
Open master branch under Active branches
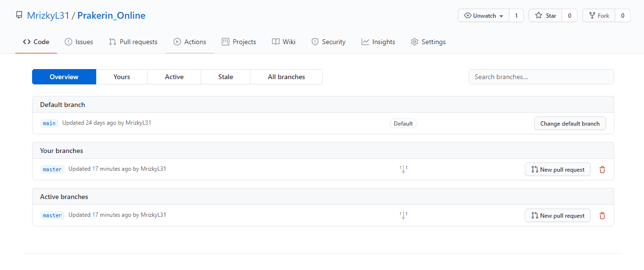click(52, 215)
